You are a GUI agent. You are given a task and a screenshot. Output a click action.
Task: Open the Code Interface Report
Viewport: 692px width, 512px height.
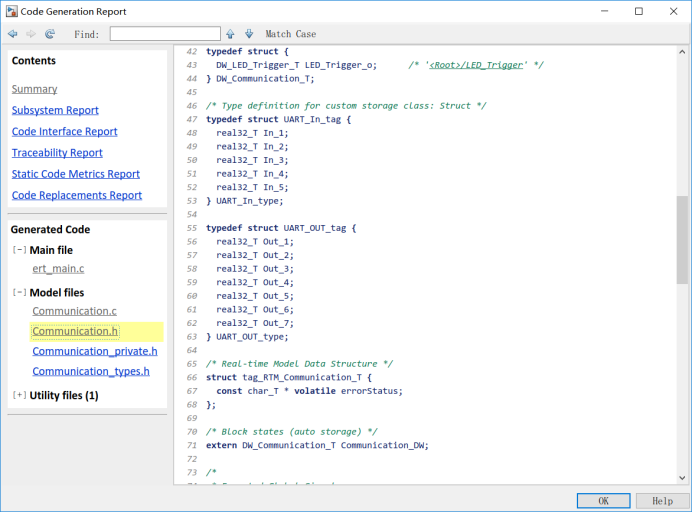pos(64,132)
